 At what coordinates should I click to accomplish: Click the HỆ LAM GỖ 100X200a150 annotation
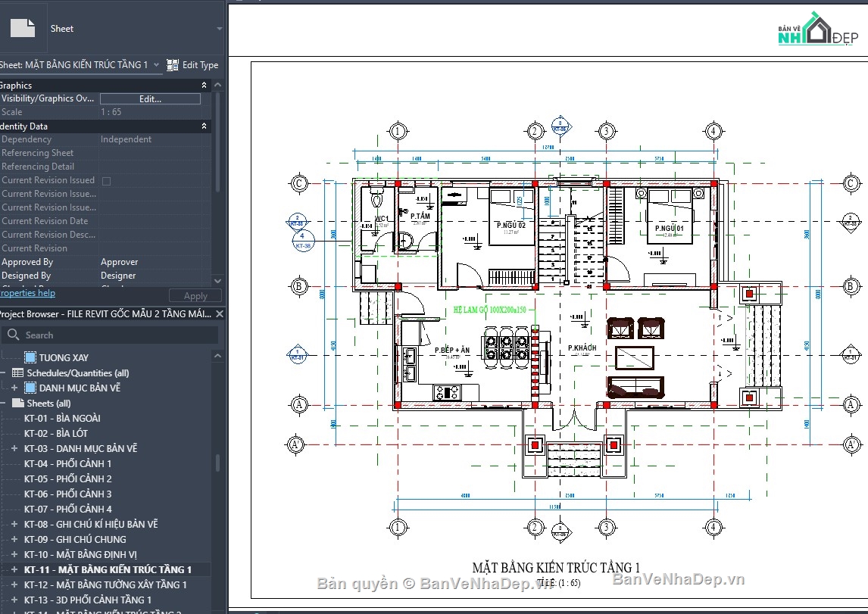point(490,310)
